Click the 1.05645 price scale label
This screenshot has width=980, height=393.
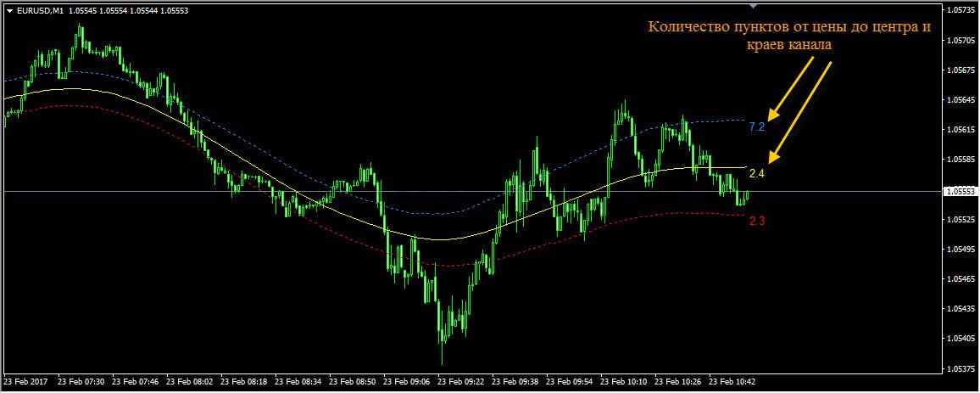(x=961, y=100)
